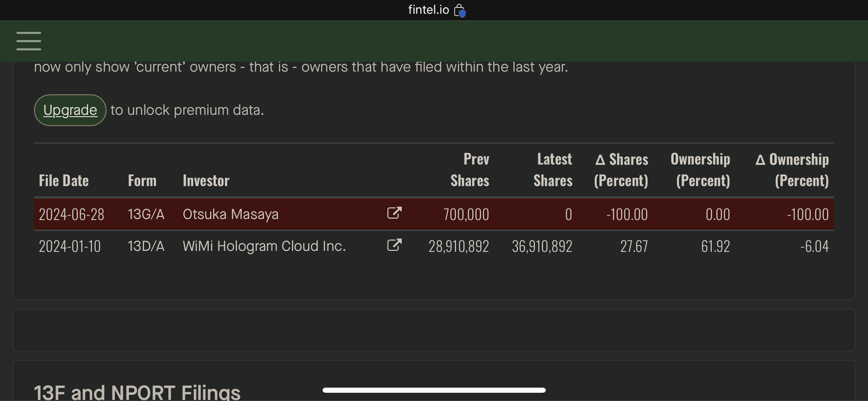Sort table by Form column header
This screenshot has width=868, height=401.
(x=142, y=181)
